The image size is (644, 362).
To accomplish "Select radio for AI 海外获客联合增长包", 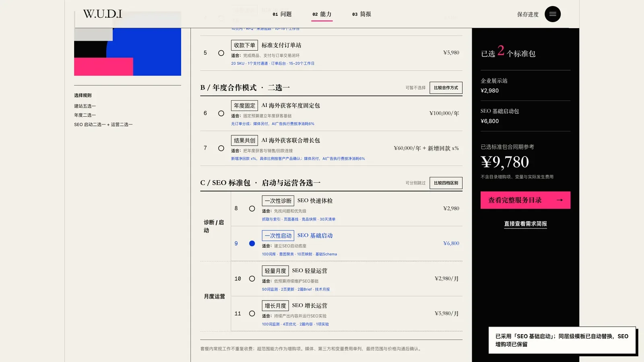I will [221, 148].
